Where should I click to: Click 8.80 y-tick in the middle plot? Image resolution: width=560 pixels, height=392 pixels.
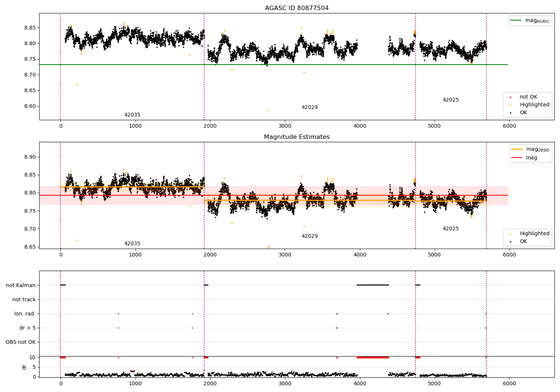pyautogui.click(x=30, y=193)
